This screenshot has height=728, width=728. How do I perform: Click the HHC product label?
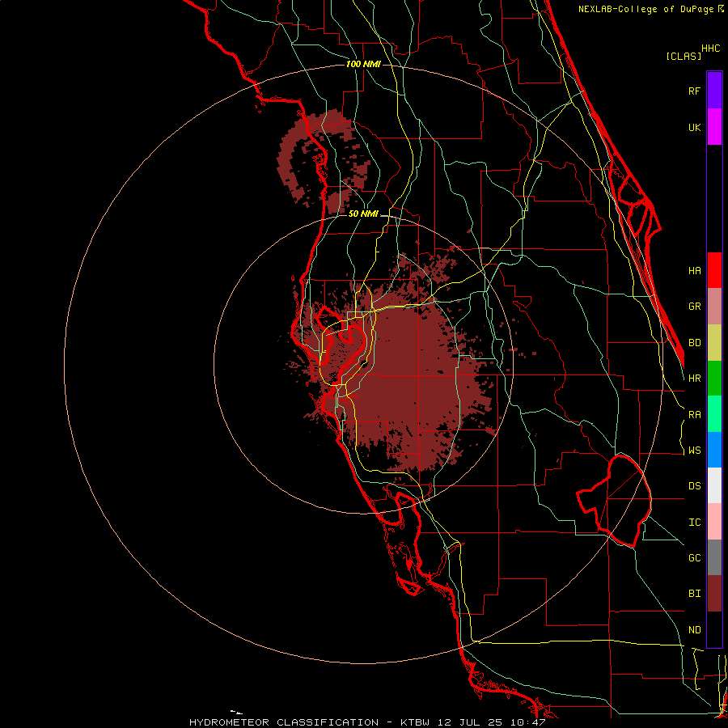tap(711, 49)
